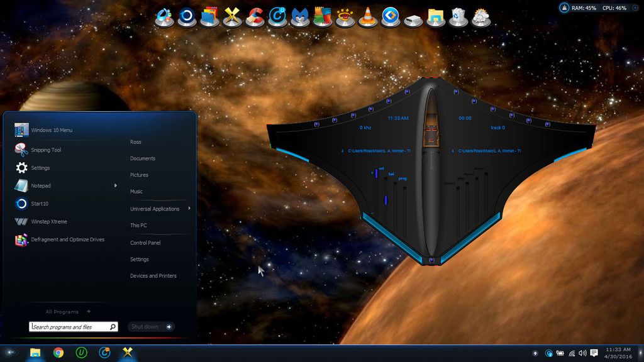The width and height of the screenshot is (644, 362).
Task: Click the 00:00 elapsed time on the player
Action: click(x=465, y=118)
